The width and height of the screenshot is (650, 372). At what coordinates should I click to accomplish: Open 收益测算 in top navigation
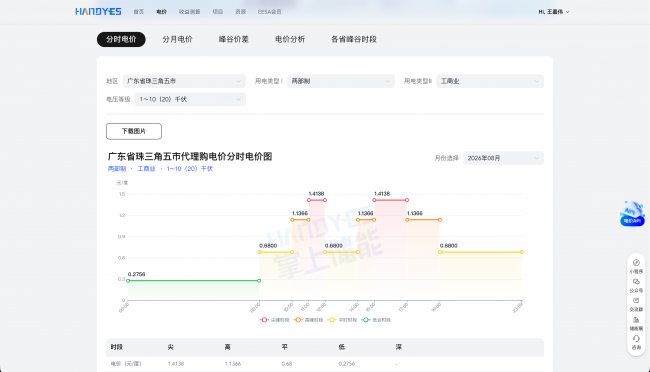point(189,12)
